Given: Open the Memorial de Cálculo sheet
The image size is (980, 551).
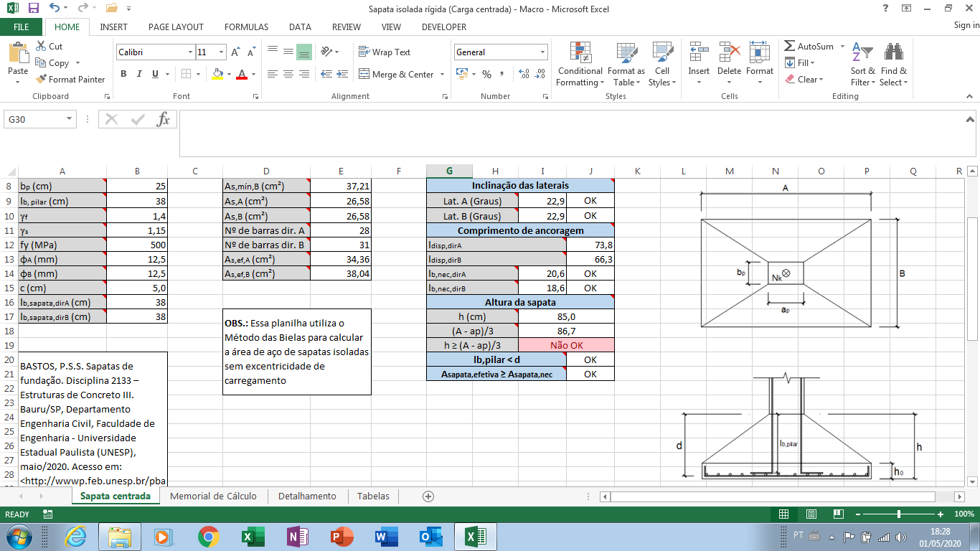Looking at the screenshot, I should 213,496.
